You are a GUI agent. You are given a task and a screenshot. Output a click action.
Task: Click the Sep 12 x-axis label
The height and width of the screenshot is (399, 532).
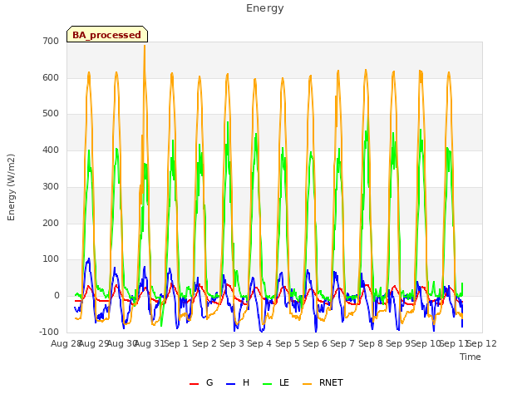tap(482, 343)
